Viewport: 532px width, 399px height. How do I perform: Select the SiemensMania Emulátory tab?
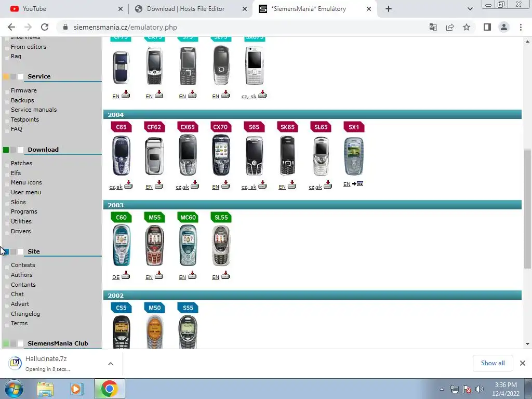click(314, 9)
